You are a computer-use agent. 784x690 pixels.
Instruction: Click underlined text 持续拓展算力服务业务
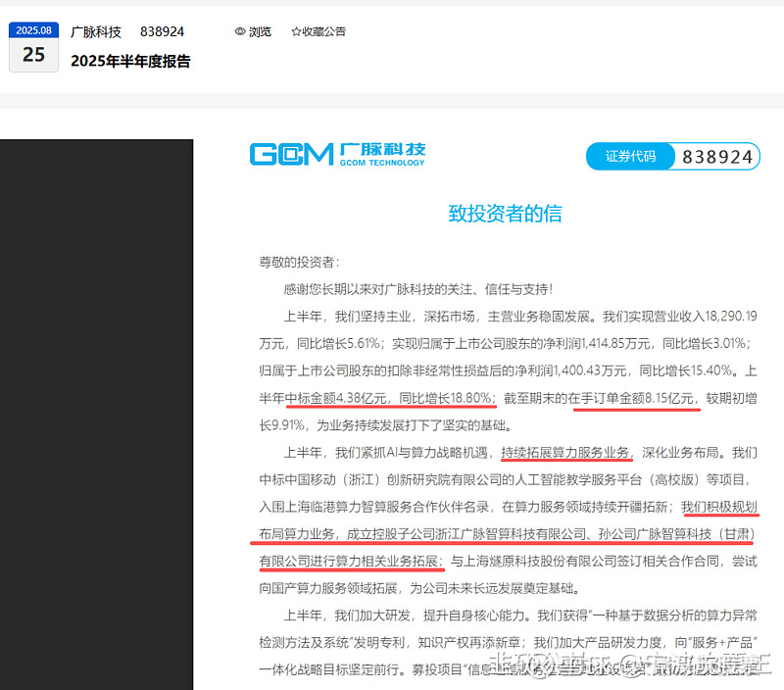(x=565, y=453)
